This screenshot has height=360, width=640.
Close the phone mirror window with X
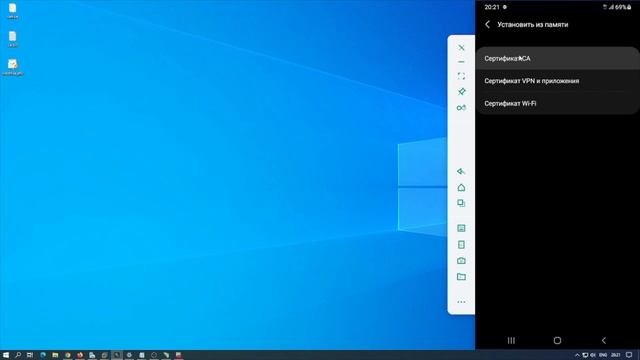pyautogui.click(x=461, y=48)
